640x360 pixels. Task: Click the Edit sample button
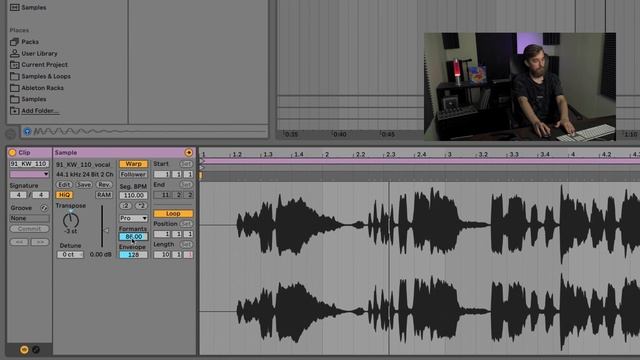(x=64, y=184)
